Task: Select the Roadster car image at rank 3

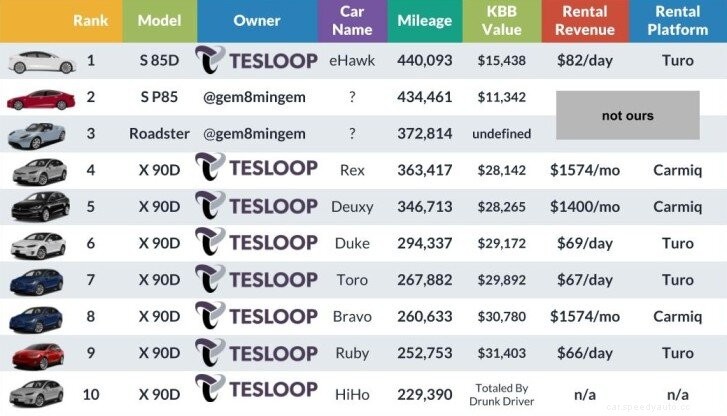Action: click(41, 134)
